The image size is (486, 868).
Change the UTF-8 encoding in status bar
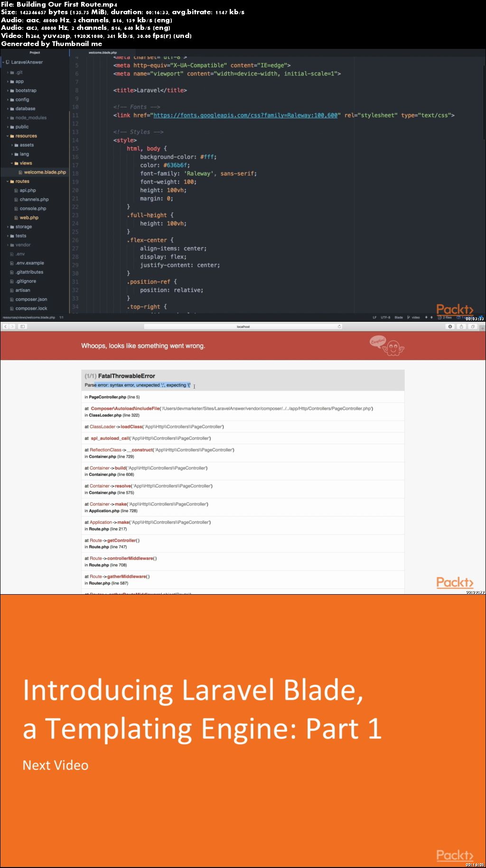(385, 317)
